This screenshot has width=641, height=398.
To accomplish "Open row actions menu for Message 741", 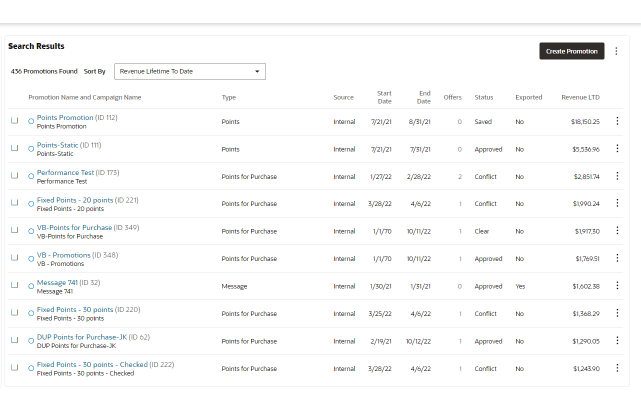I will 617,285.
